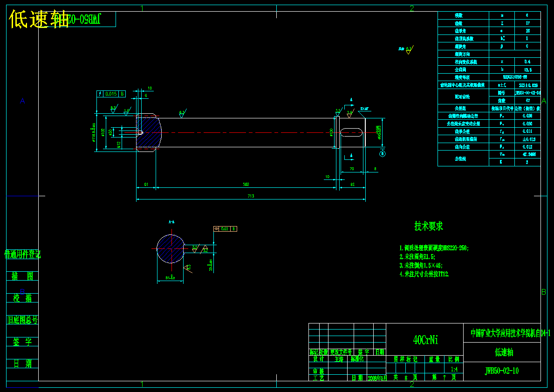Click the 描 图 sidebar label
554x392 pixels.
pyautogui.click(x=22, y=276)
